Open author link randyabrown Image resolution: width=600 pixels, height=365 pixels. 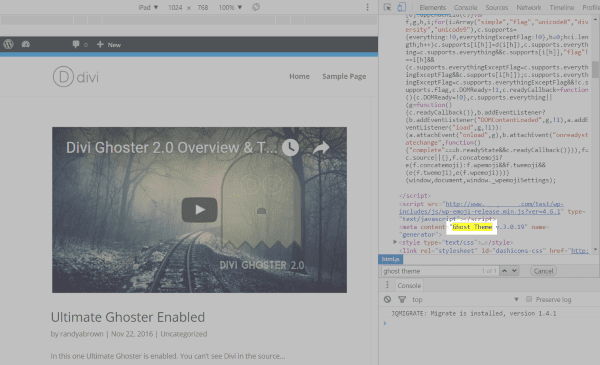pyautogui.click(x=82, y=334)
